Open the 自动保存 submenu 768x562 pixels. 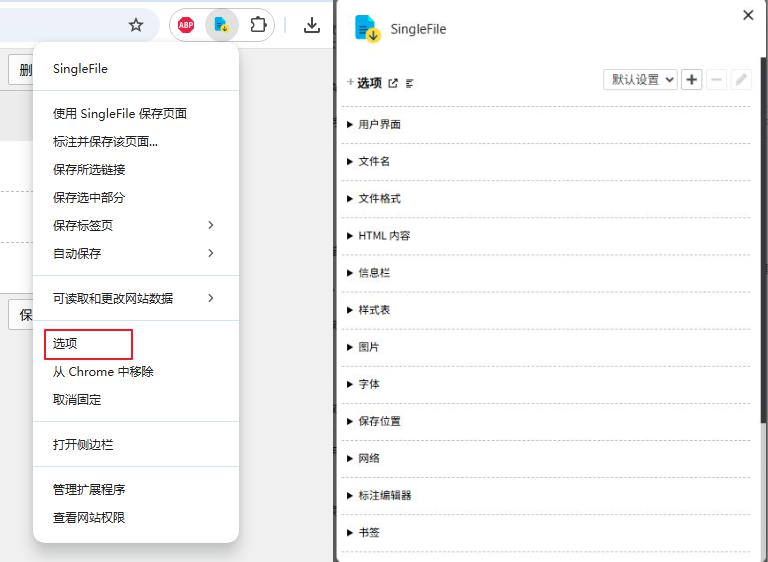tap(136, 253)
